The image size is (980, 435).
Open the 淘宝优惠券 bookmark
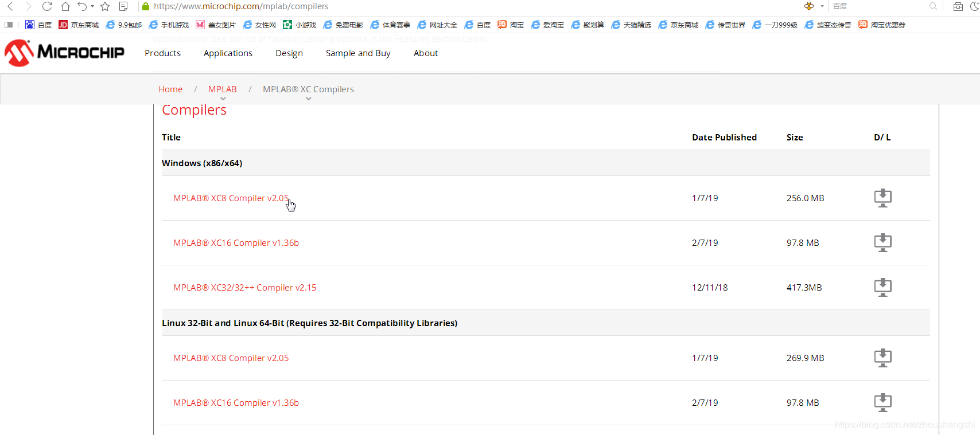pos(882,25)
